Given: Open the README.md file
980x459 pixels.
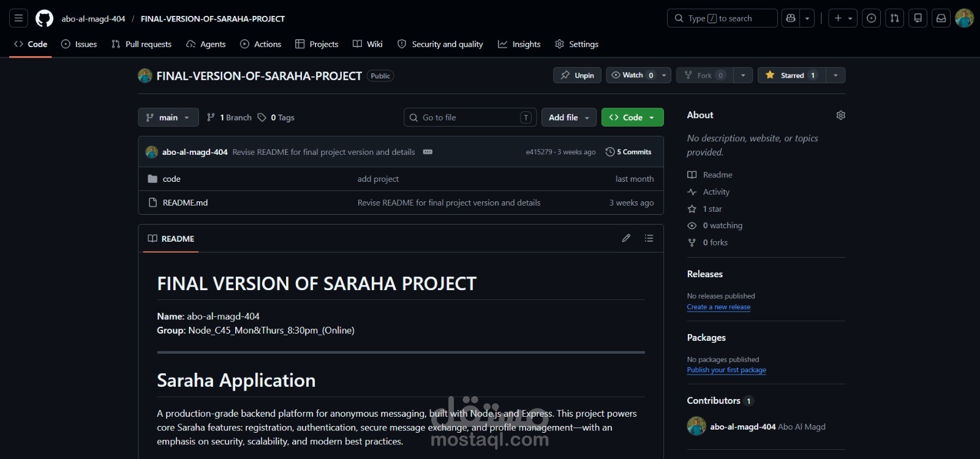Looking at the screenshot, I should click(185, 203).
